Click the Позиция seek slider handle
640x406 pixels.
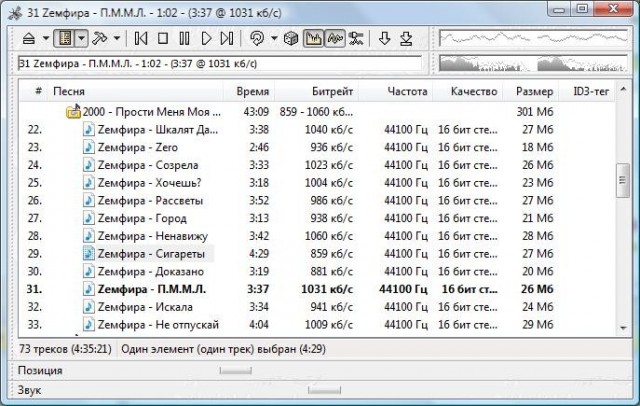pyautogui.click(x=236, y=371)
